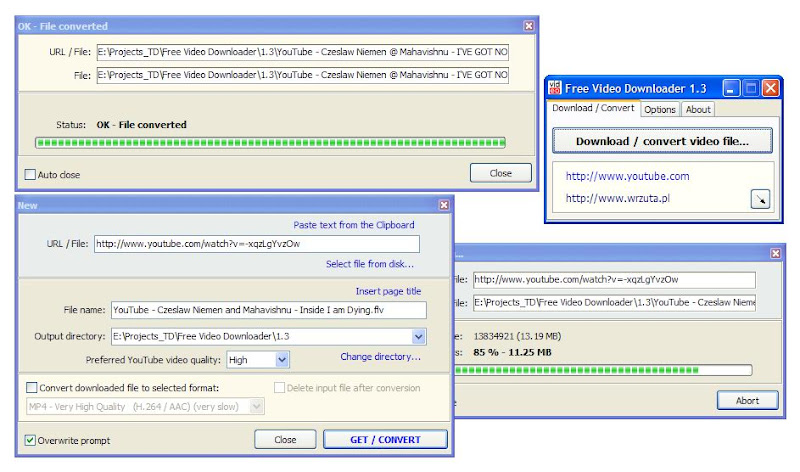The height and width of the screenshot is (472, 800).
Task: Click the GET / CONVERT button
Action: [385, 439]
